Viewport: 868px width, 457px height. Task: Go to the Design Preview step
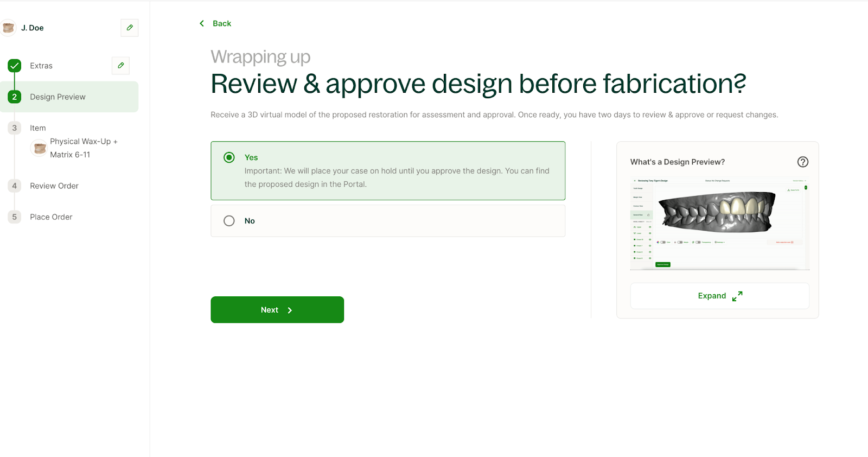click(x=58, y=97)
